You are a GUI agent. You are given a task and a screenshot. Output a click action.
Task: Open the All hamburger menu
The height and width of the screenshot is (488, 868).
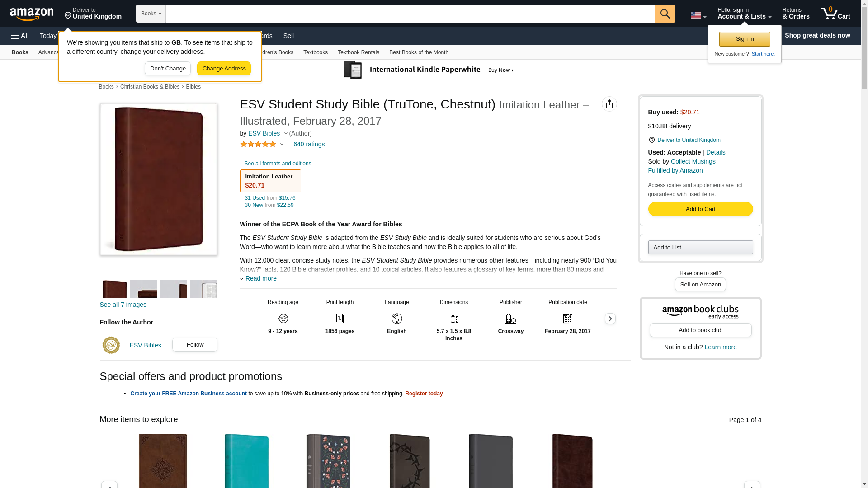(20, 36)
